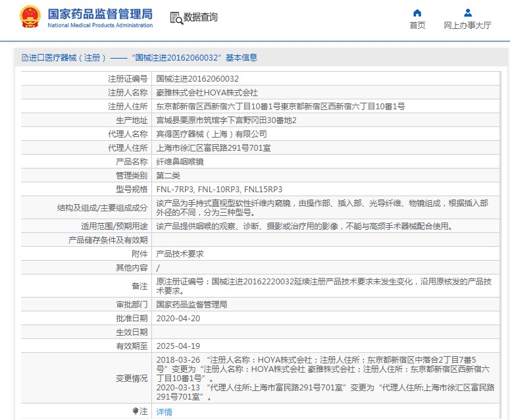
Task: Click the 注册证编号 row label
Action: [x=128, y=79]
